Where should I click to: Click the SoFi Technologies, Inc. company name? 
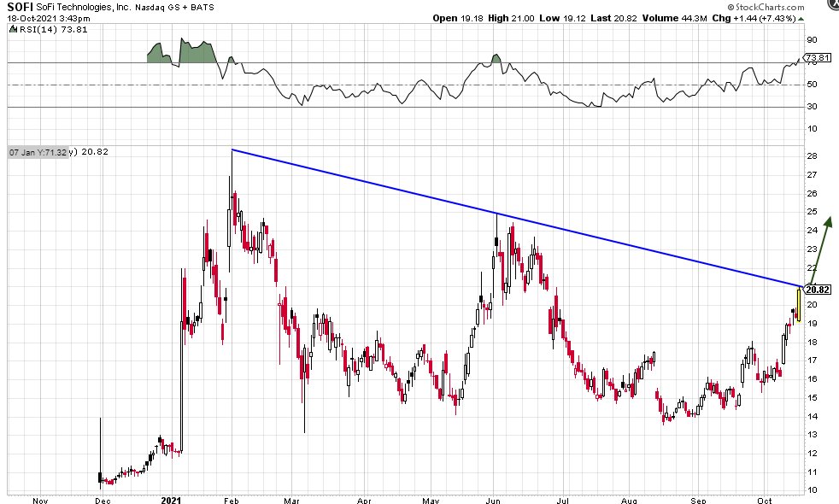(x=84, y=8)
